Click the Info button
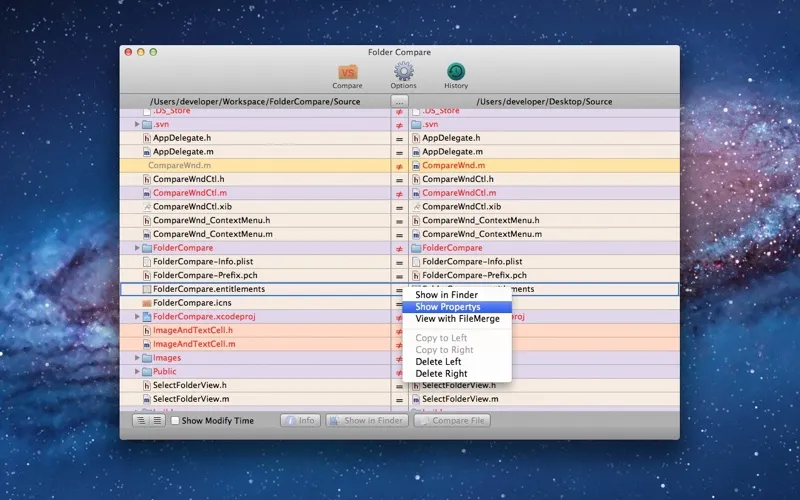Image resolution: width=800 pixels, height=500 pixels. (x=301, y=420)
